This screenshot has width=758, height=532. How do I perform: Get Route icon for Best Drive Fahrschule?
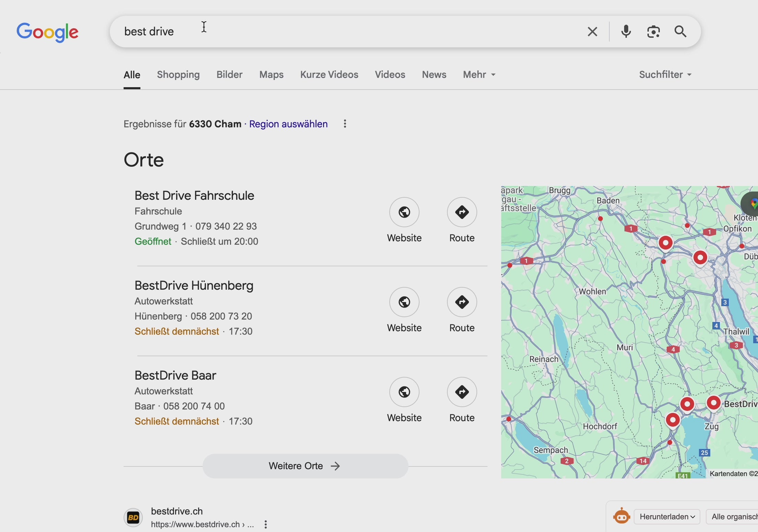point(462,212)
